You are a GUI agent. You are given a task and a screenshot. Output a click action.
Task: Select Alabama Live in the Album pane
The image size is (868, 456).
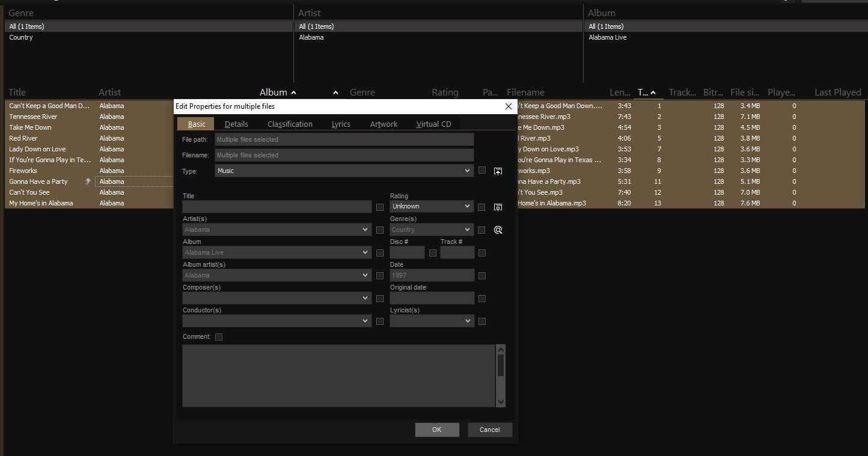(607, 37)
